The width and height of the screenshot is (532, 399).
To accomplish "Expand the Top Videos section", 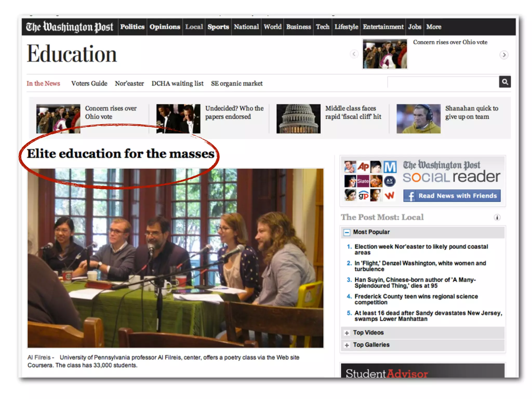I will [x=347, y=333].
